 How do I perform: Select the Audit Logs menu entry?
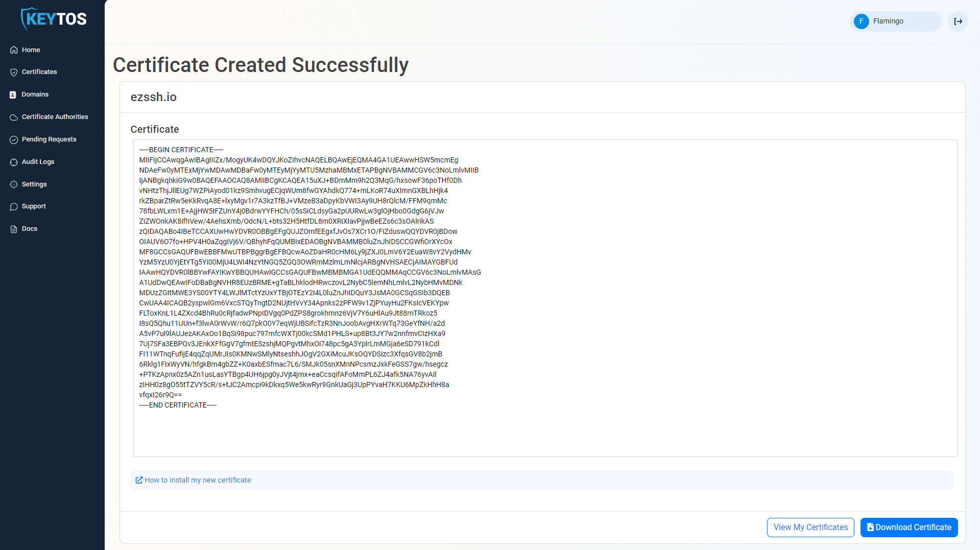[37, 162]
